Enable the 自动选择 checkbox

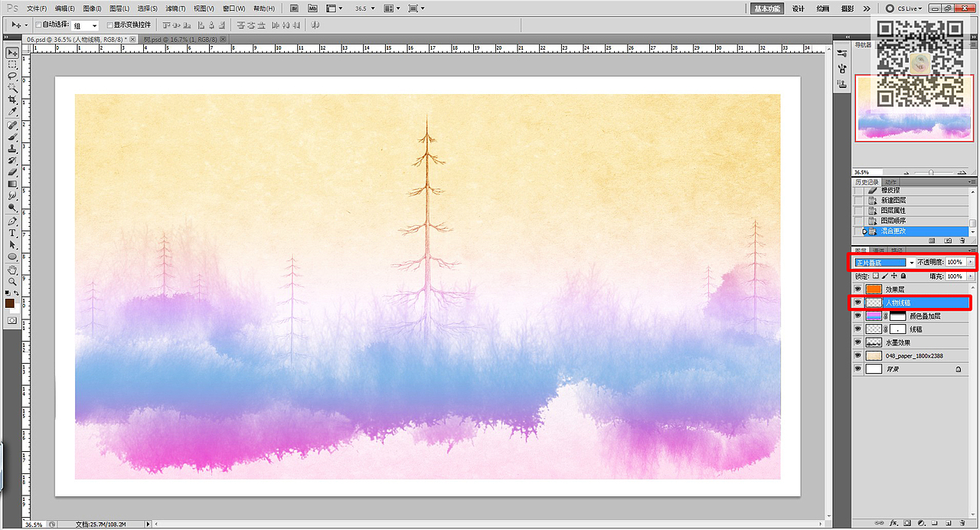tap(38, 25)
